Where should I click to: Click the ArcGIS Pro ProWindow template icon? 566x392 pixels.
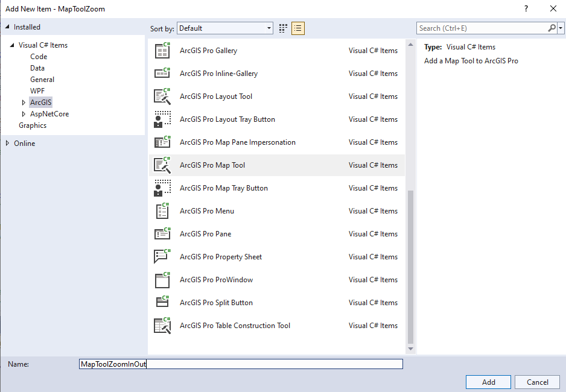point(162,280)
